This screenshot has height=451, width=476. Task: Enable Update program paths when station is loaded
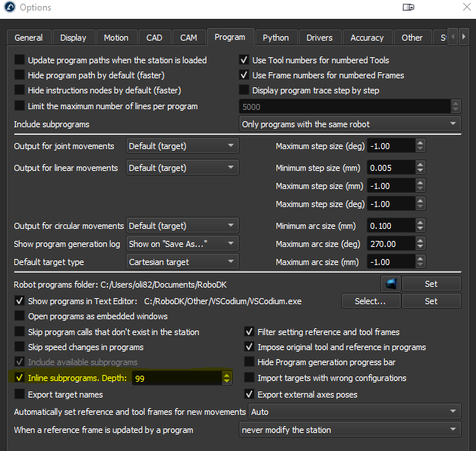click(x=20, y=60)
